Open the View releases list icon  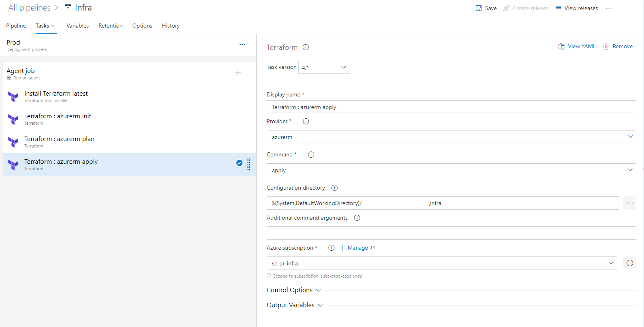558,8
